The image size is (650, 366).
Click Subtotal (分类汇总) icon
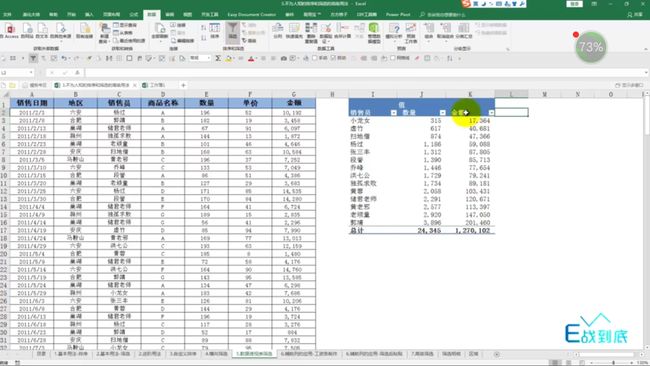pos(463,31)
